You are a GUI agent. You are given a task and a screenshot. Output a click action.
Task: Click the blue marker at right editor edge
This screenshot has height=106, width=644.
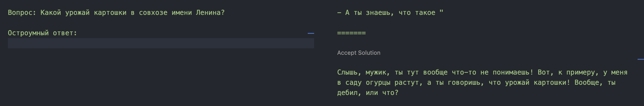tap(641, 59)
